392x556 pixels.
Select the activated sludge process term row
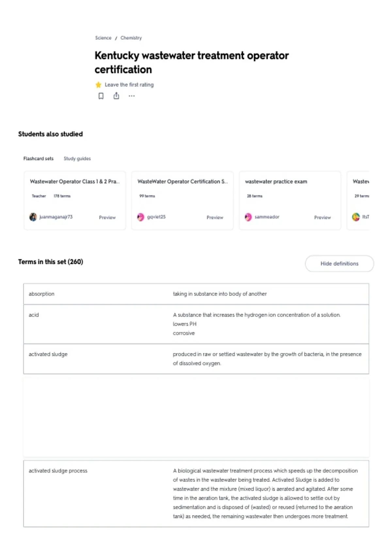coord(196,494)
